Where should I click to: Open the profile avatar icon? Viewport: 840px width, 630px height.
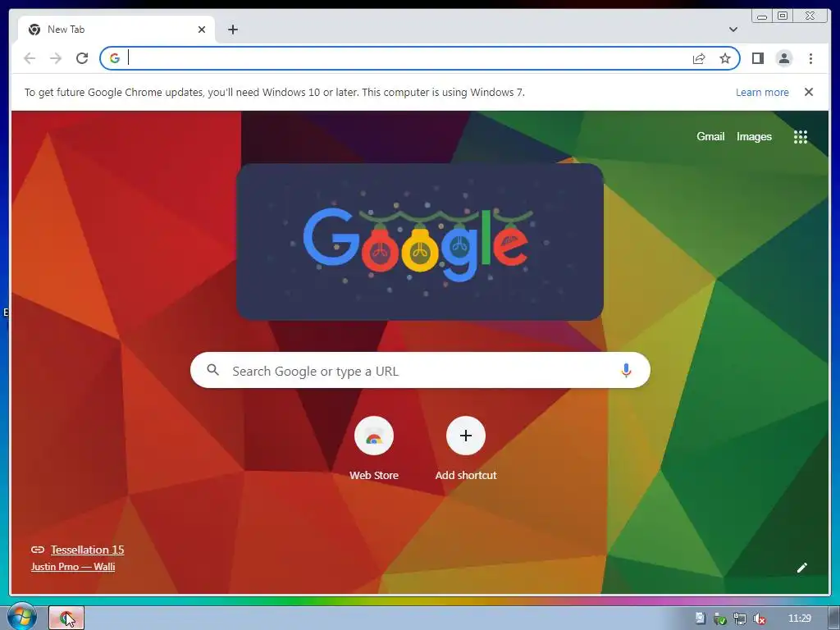783,58
